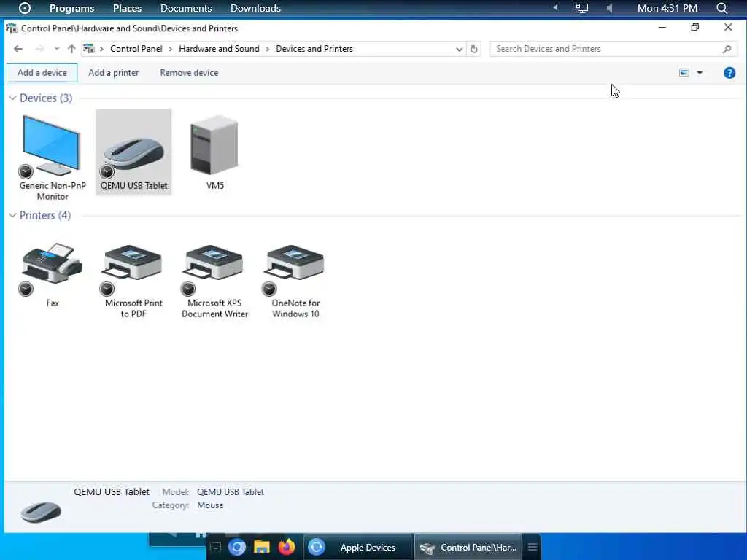The width and height of the screenshot is (747, 560).
Task: Click the Model value QEMU USB Tablet
Action: click(231, 492)
